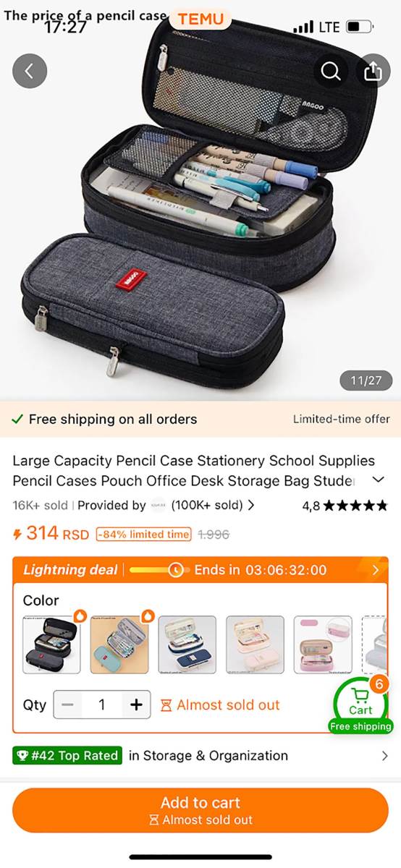Increase quantity with plus button
The image size is (401, 868).
[136, 705]
